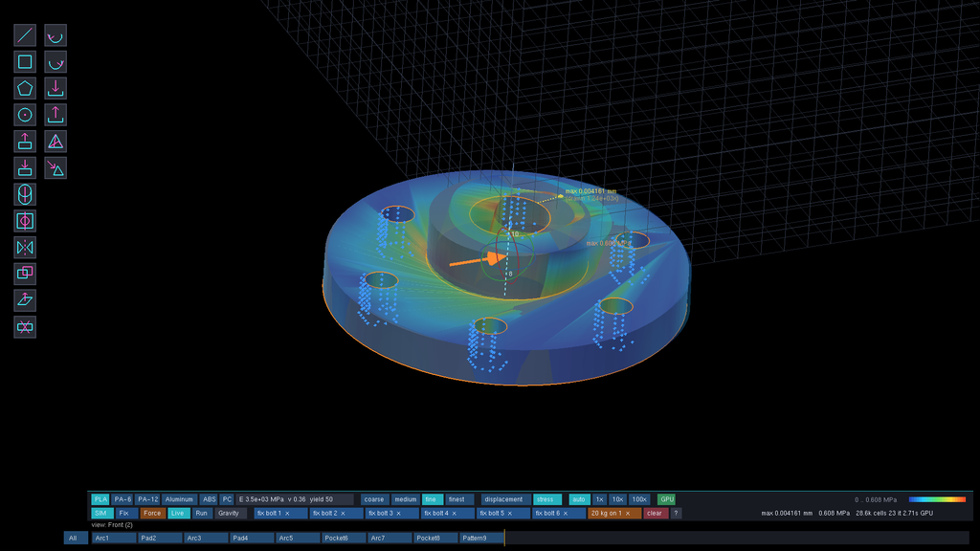Select the Revolve tool icon
This screenshot has width=980, height=551.
point(25,195)
